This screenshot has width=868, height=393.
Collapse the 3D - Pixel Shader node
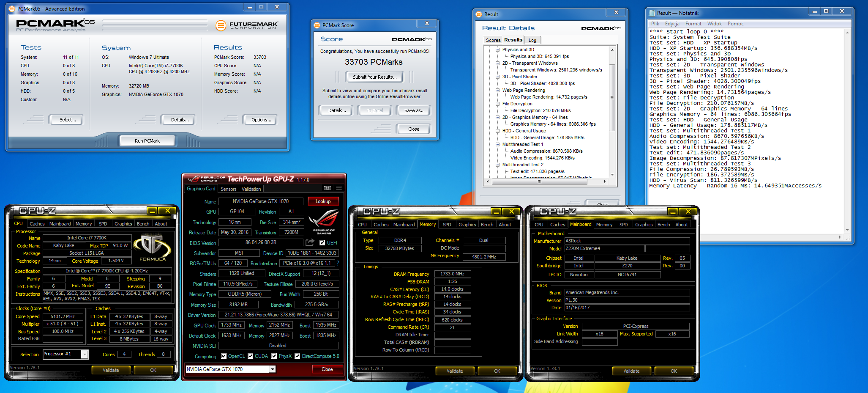pyautogui.click(x=497, y=77)
